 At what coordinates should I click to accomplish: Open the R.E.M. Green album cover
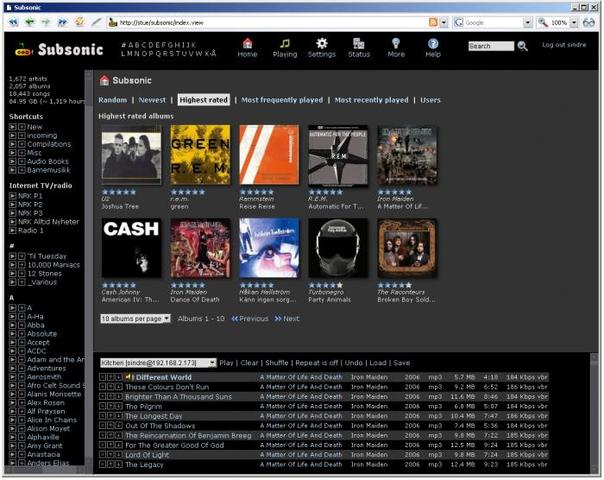pyautogui.click(x=200, y=154)
